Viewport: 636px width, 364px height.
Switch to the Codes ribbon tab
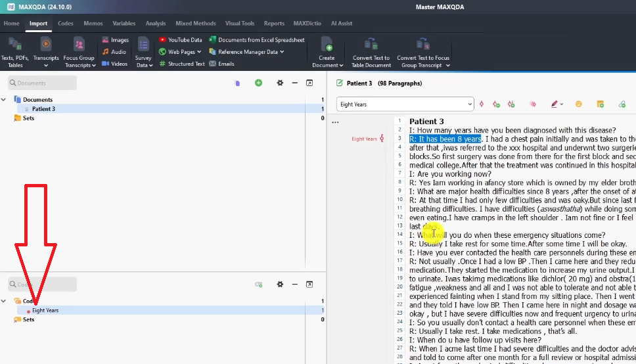(65, 23)
